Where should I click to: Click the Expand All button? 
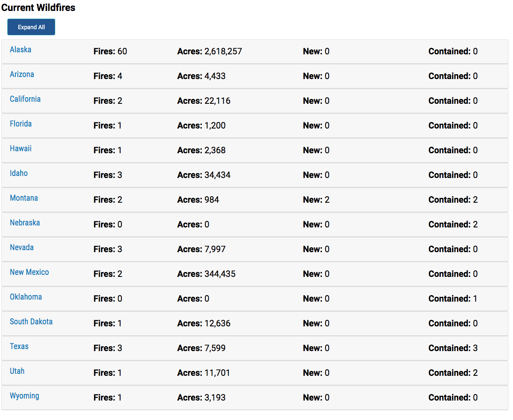click(x=31, y=27)
